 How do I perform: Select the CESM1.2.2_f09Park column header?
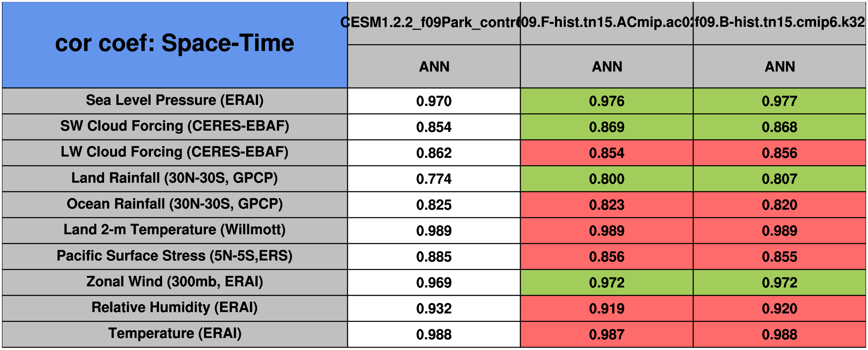[x=434, y=23]
